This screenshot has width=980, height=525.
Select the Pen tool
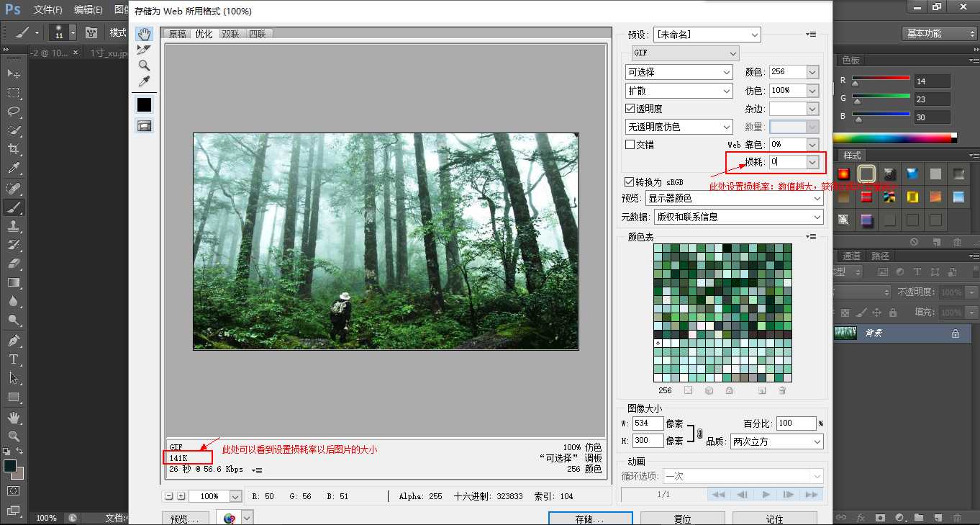click(14, 340)
